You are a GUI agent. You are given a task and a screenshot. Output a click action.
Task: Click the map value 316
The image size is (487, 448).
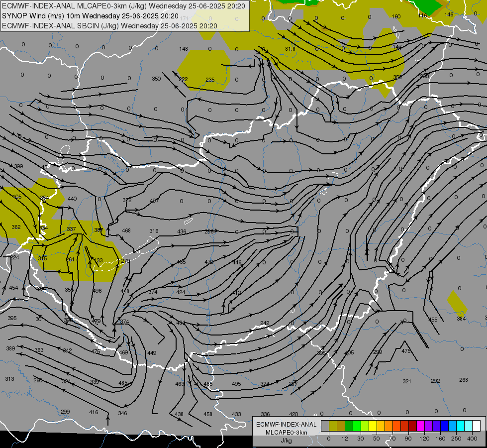point(154,231)
